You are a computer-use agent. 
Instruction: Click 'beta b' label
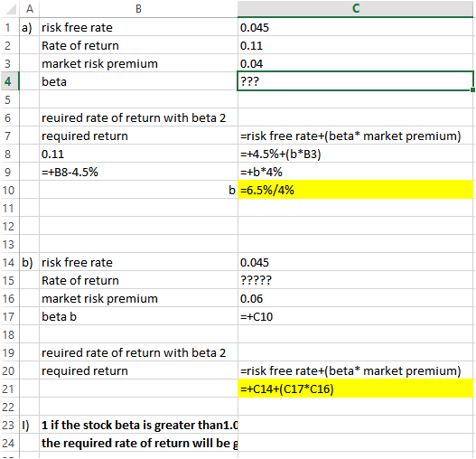click(59, 316)
